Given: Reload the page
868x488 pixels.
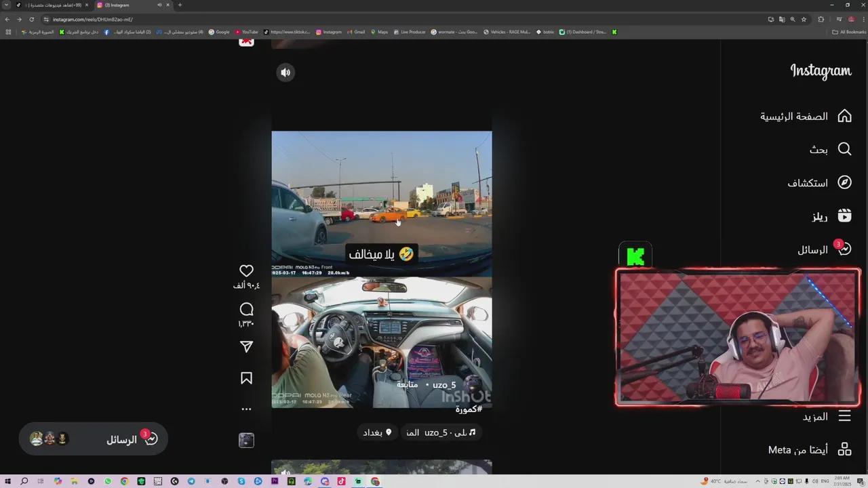Looking at the screenshot, I should (x=31, y=19).
